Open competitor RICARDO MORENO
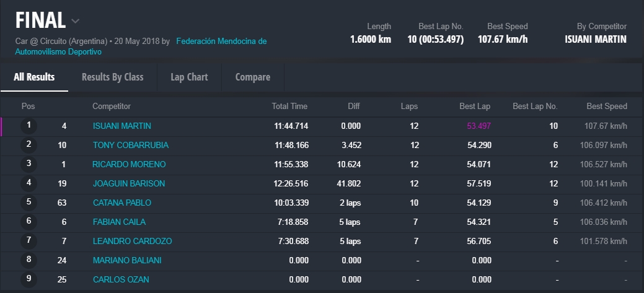This screenshot has width=644, height=293. point(129,165)
